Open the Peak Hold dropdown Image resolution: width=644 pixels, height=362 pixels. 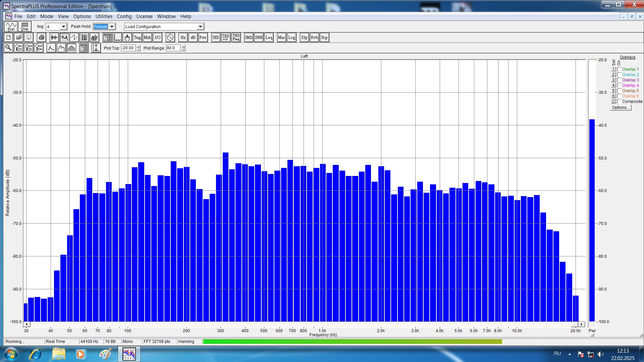click(x=112, y=27)
